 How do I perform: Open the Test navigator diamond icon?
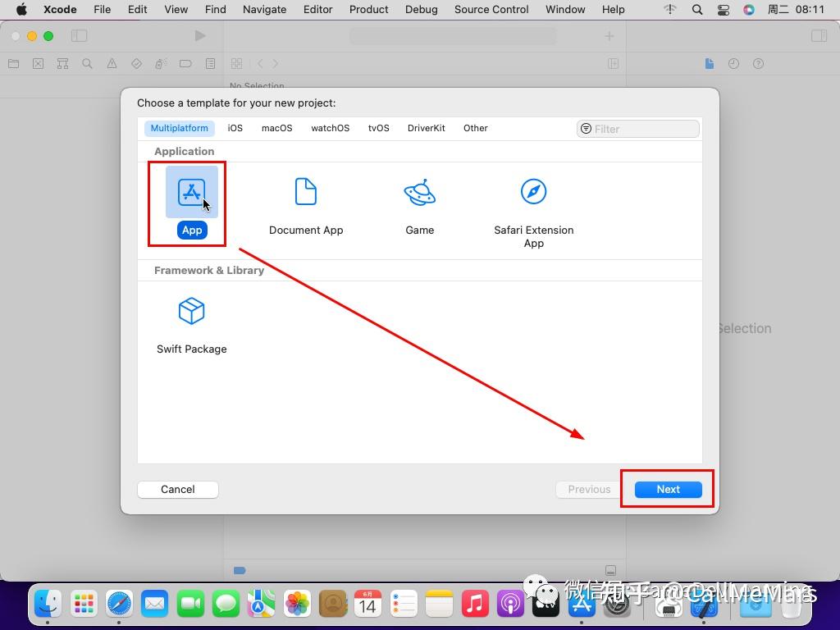(x=136, y=64)
